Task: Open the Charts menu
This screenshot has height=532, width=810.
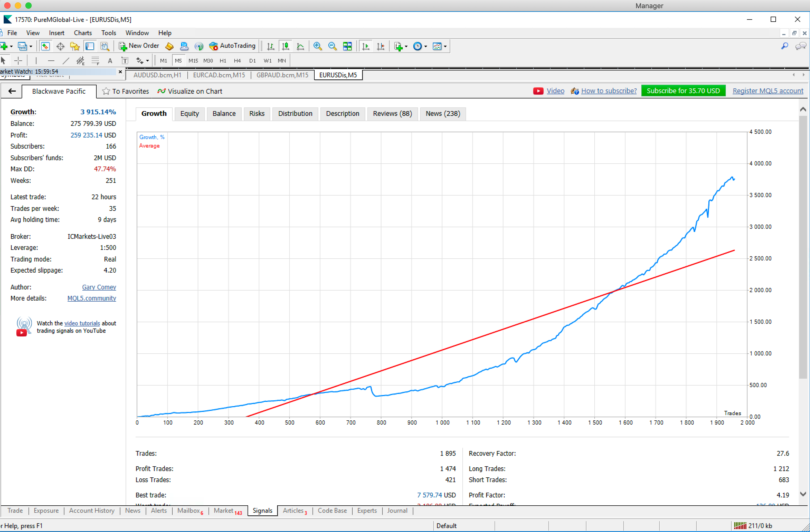Action: click(83, 33)
